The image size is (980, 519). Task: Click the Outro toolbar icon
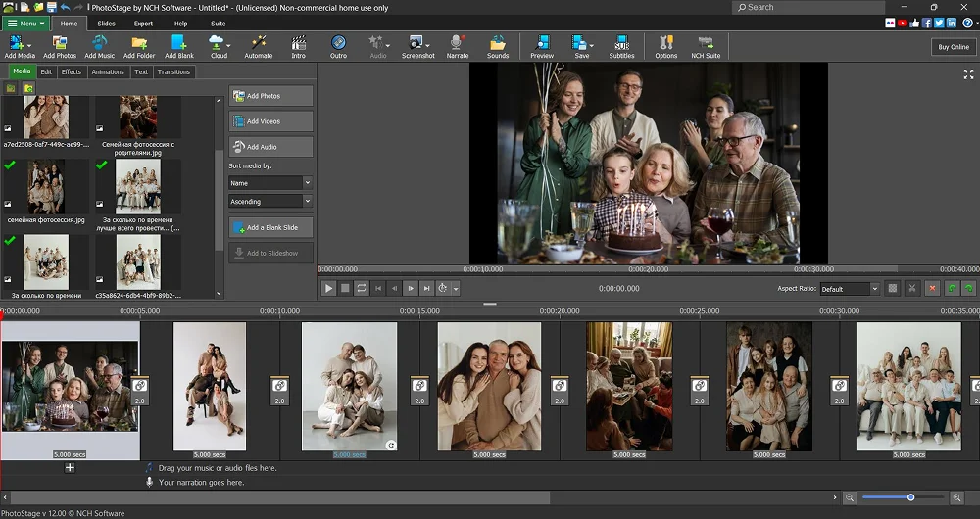coord(338,46)
